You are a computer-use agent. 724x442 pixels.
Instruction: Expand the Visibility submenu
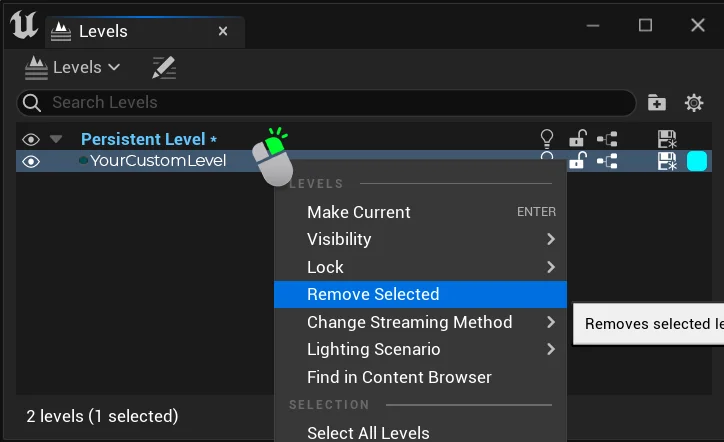point(420,239)
